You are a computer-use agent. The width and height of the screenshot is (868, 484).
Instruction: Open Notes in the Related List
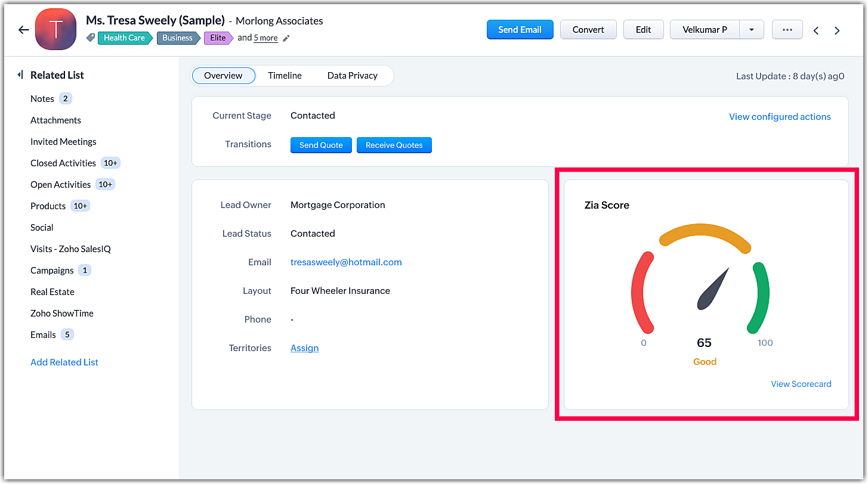point(42,99)
